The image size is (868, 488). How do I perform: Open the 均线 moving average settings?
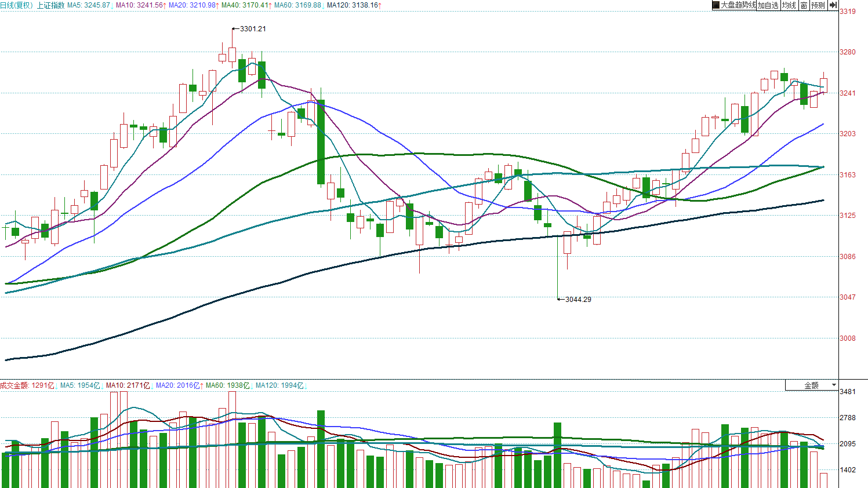[x=789, y=5]
